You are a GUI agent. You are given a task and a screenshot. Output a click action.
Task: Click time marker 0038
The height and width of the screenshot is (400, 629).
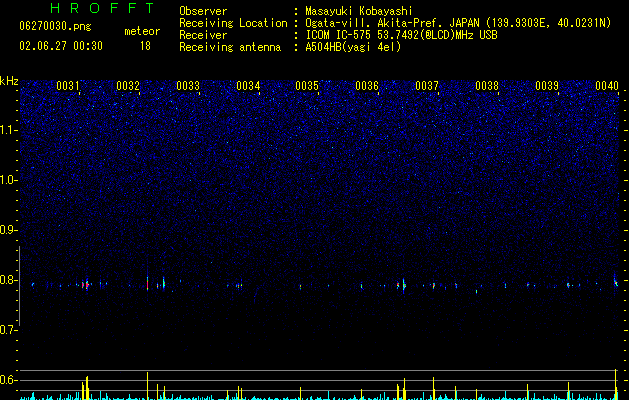(487, 86)
